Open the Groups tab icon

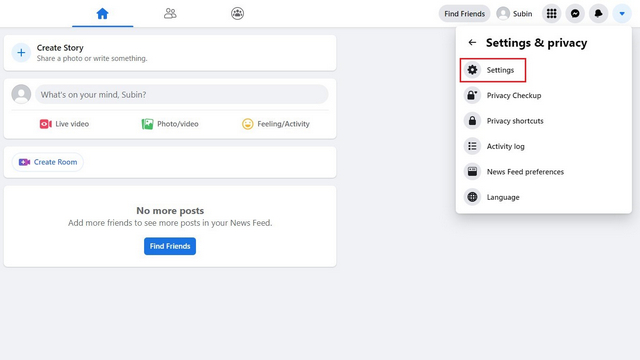[x=237, y=13]
